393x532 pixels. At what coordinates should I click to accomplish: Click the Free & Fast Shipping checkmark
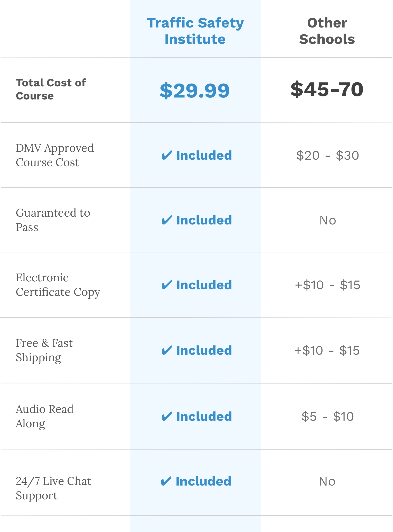tap(167, 351)
